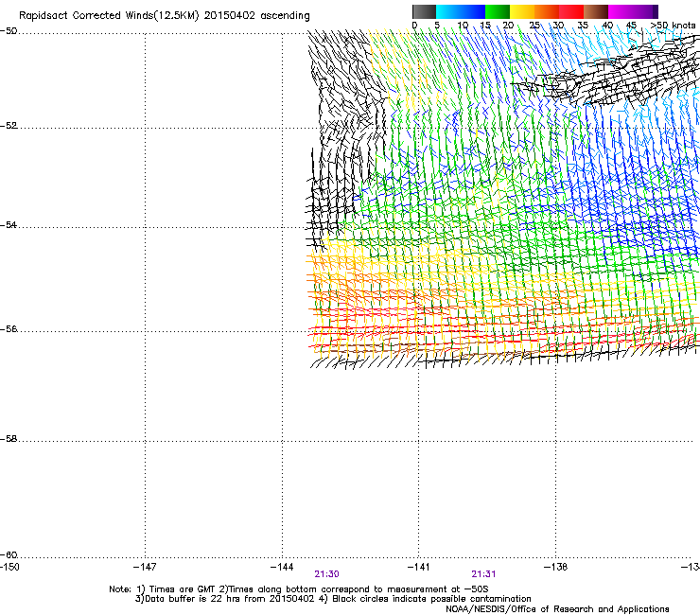
Task: Click the -54 latitude axis label
Action: [9, 225]
